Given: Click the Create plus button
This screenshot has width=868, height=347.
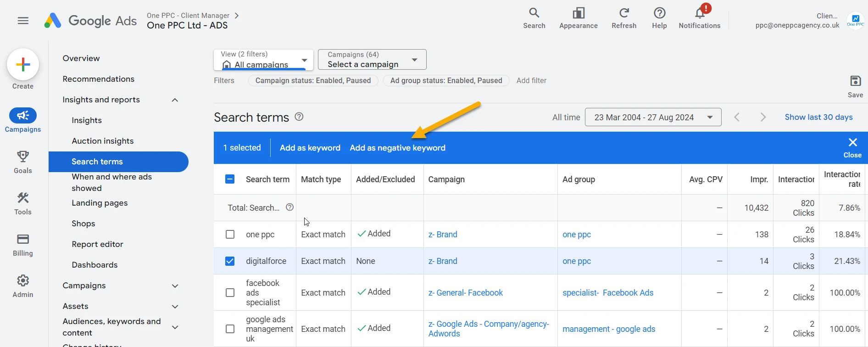Looking at the screenshot, I should [23, 64].
